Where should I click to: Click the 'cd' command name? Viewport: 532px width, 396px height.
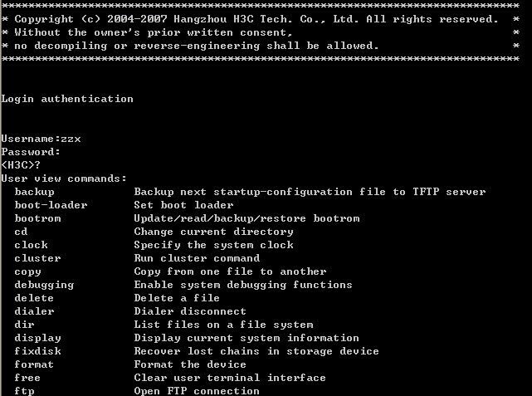(x=21, y=232)
